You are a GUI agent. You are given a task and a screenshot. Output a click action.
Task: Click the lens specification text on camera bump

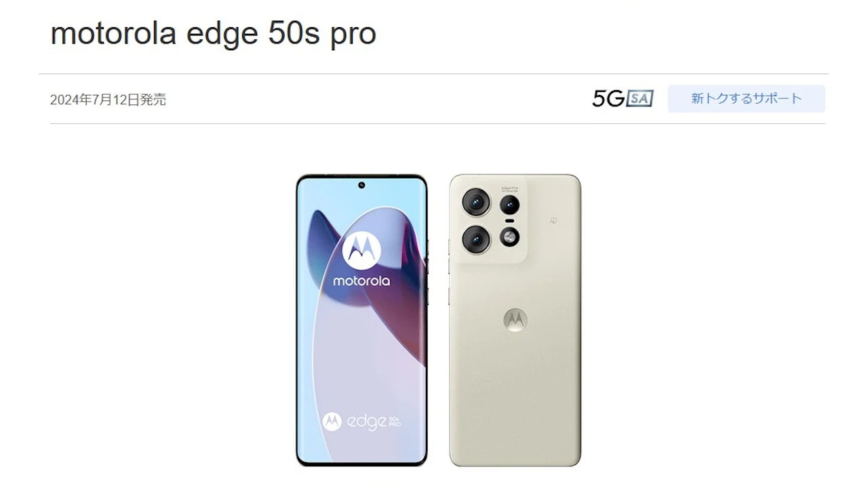(x=510, y=188)
